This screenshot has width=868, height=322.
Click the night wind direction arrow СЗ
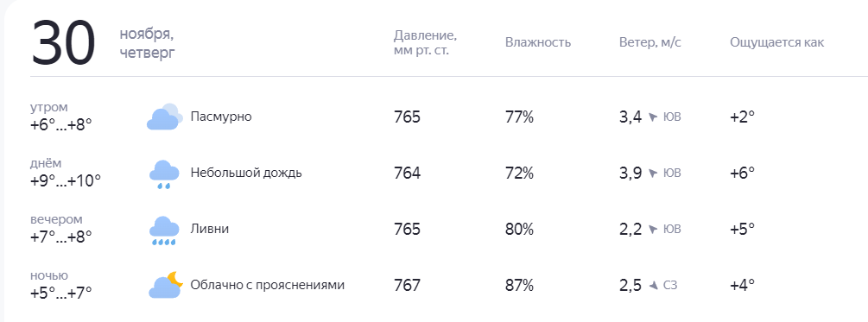653,286
